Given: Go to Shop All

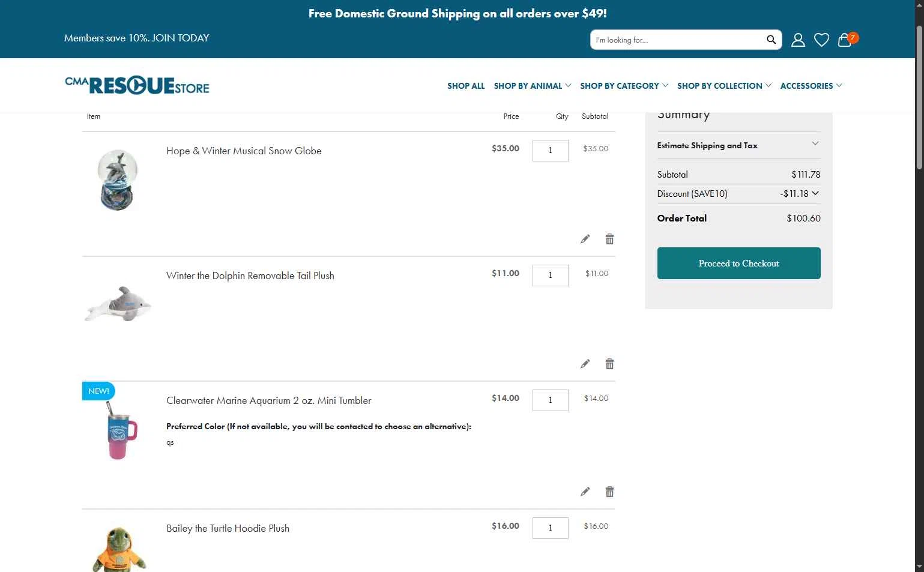Looking at the screenshot, I should pos(466,86).
